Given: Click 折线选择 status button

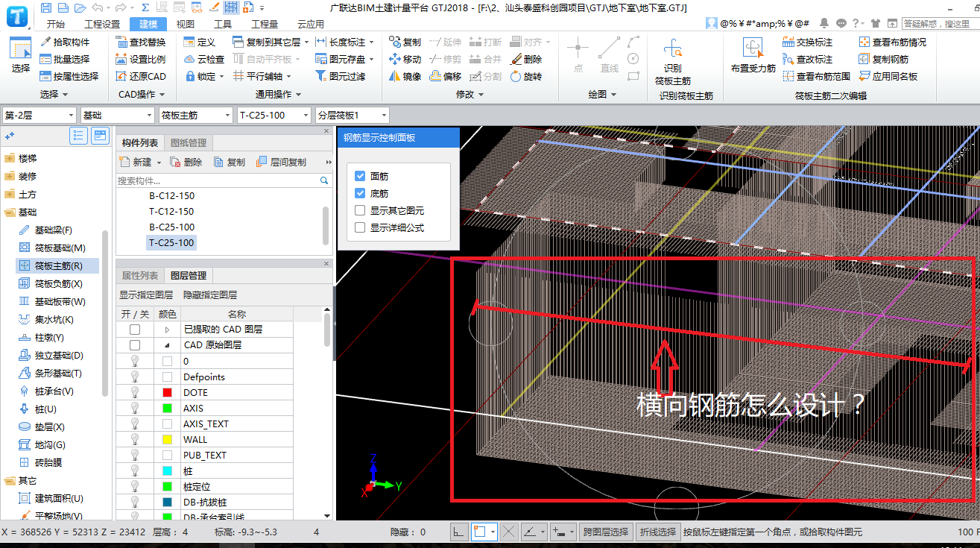Looking at the screenshot, I should [x=657, y=532].
